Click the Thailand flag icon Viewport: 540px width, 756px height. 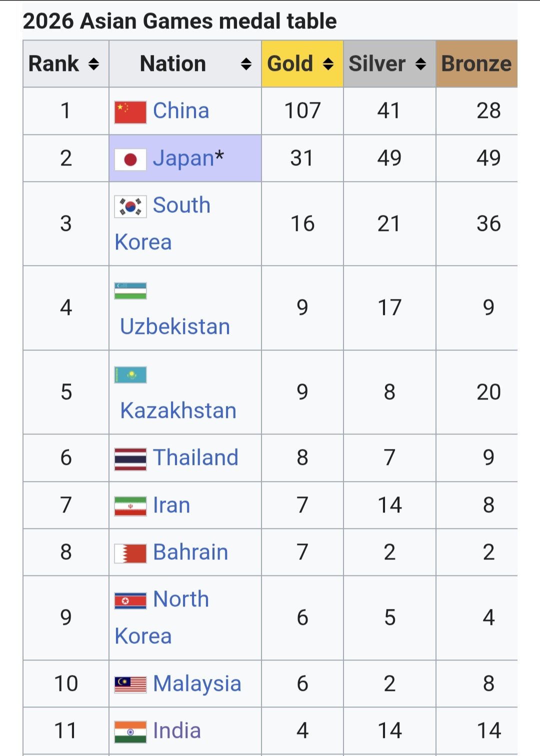pos(130,459)
